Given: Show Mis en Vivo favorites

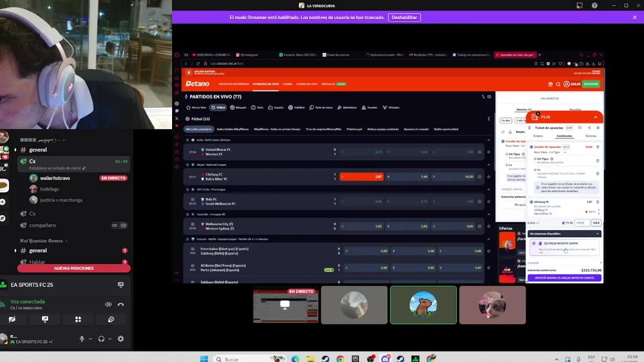Looking at the screenshot, I should click(x=196, y=107).
